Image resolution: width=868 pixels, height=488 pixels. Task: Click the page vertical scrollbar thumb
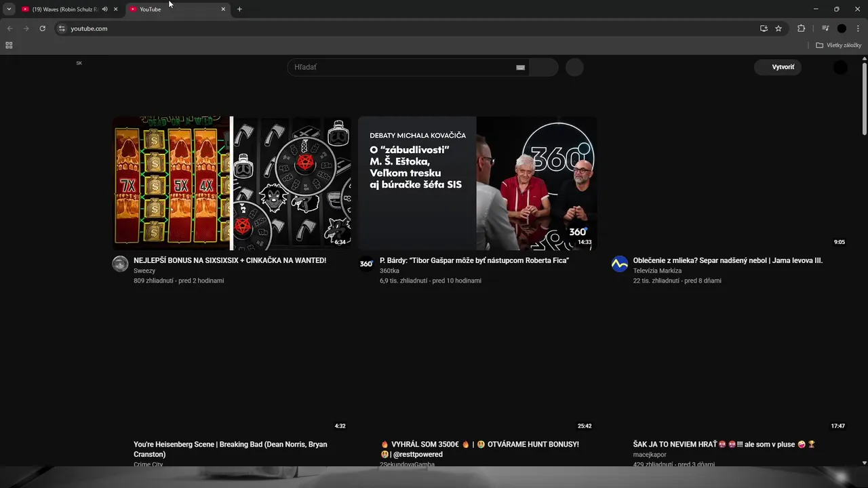(864, 99)
